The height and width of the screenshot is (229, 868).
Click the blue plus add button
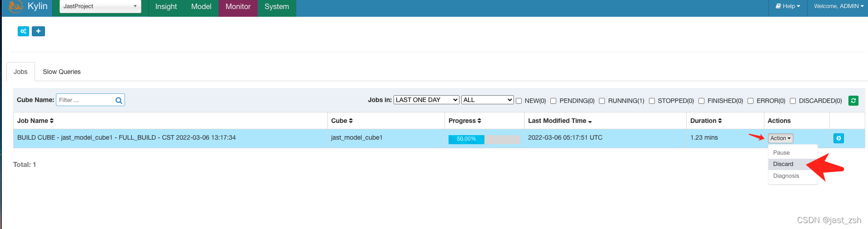coord(39,31)
